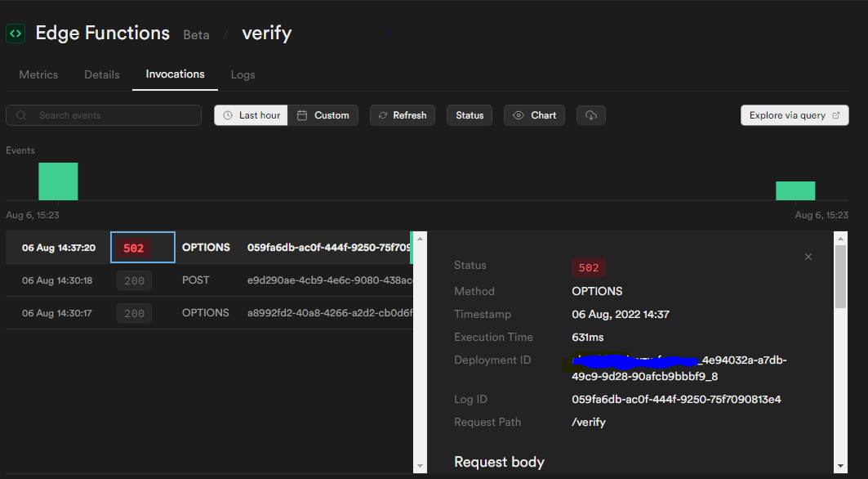This screenshot has width=868, height=479.
Task: Open the Metrics tab
Action: point(38,74)
